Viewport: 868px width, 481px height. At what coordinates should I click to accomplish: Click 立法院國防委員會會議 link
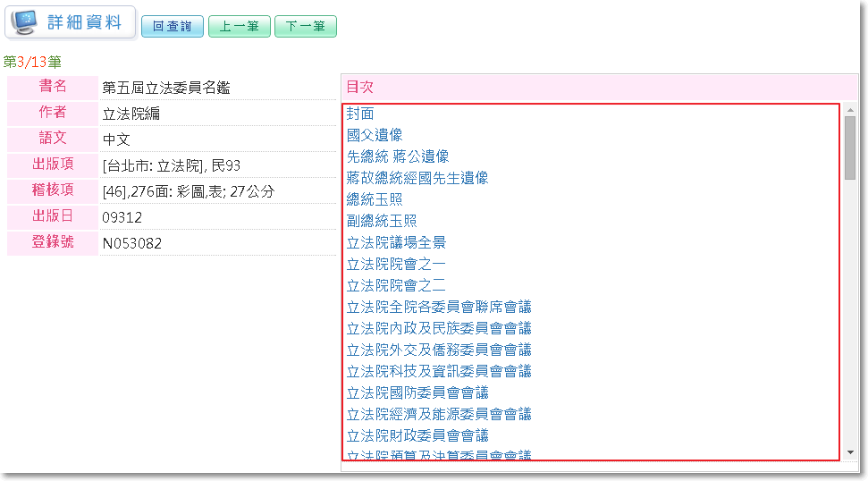coord(417,392)
